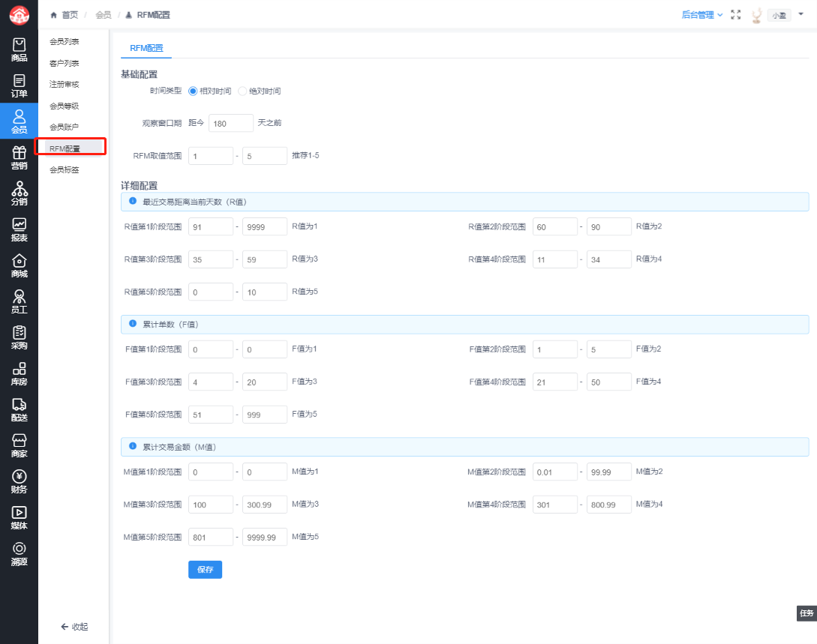Expand the 后台管理 dropdown
This screenshot has width=817, height=644.
702,15
